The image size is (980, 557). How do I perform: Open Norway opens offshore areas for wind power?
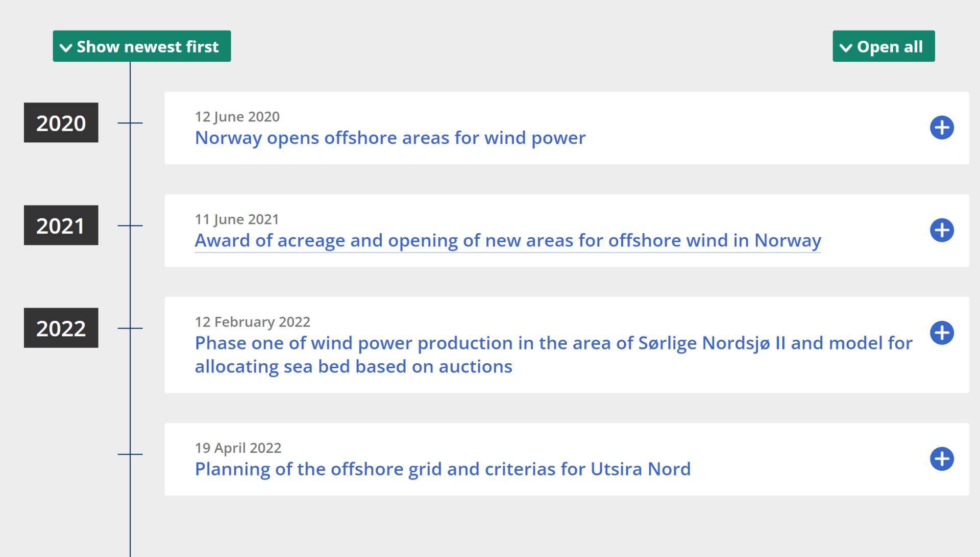(x=390, y=138)
